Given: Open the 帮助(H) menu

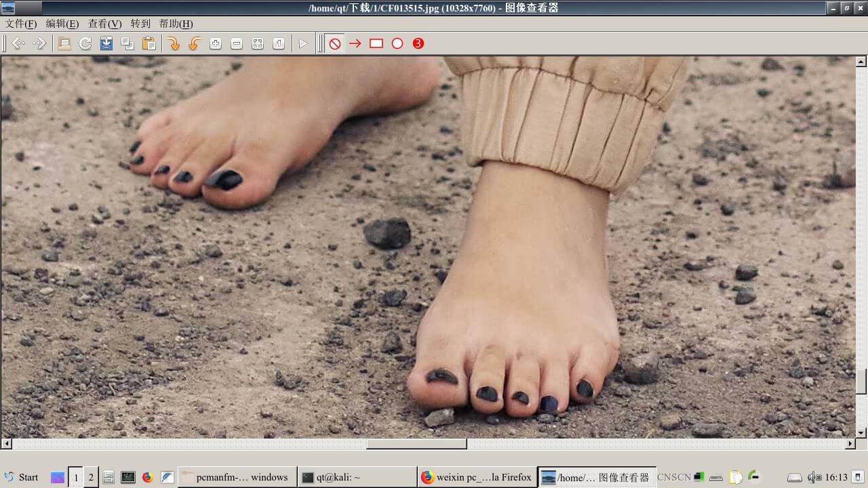Looking at the screenshot, I should (176, 24).
